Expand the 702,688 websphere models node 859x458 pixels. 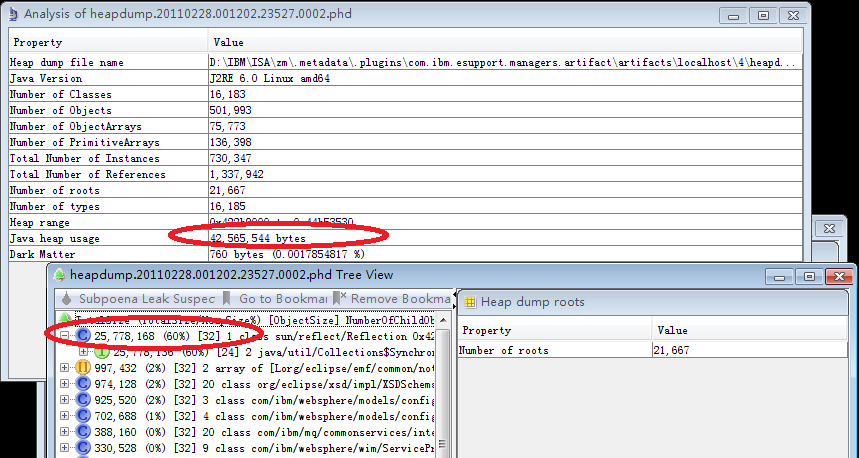(x=65, y=416)
